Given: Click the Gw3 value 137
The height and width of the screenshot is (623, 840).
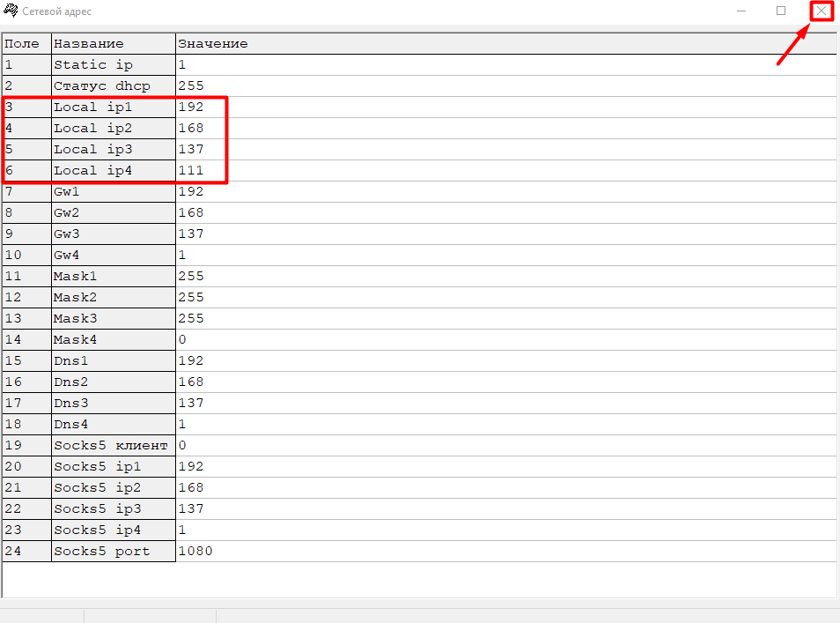Looking at the screenshot, I should (x=506, y=234).
